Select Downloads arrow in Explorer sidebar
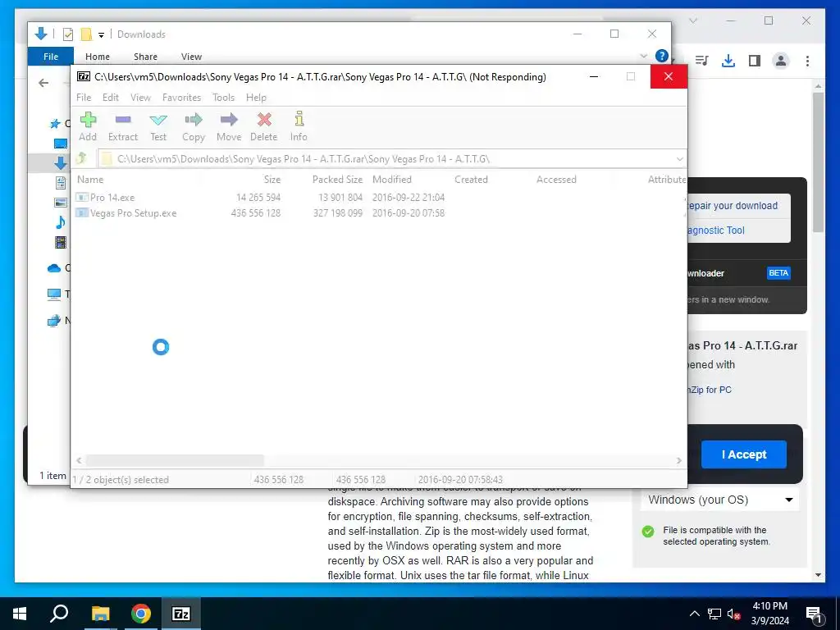This screenshot has height=630, width=840. [x=61, y=163]
